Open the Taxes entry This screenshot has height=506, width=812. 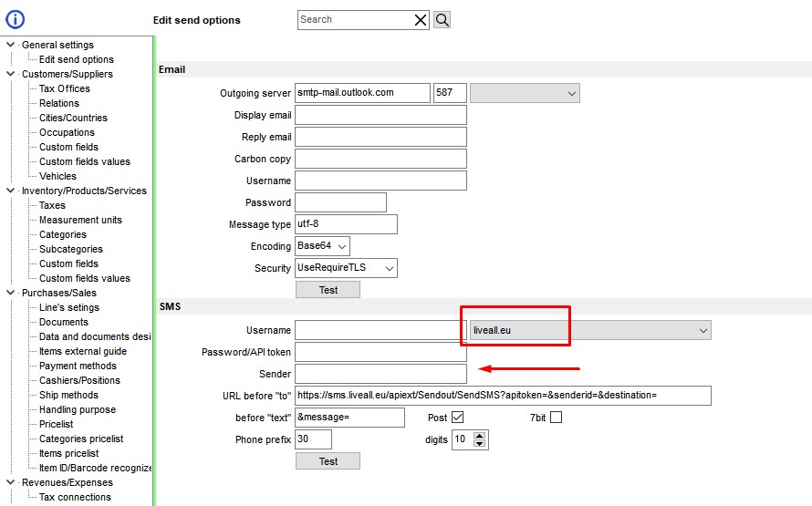tap(52, 205)
